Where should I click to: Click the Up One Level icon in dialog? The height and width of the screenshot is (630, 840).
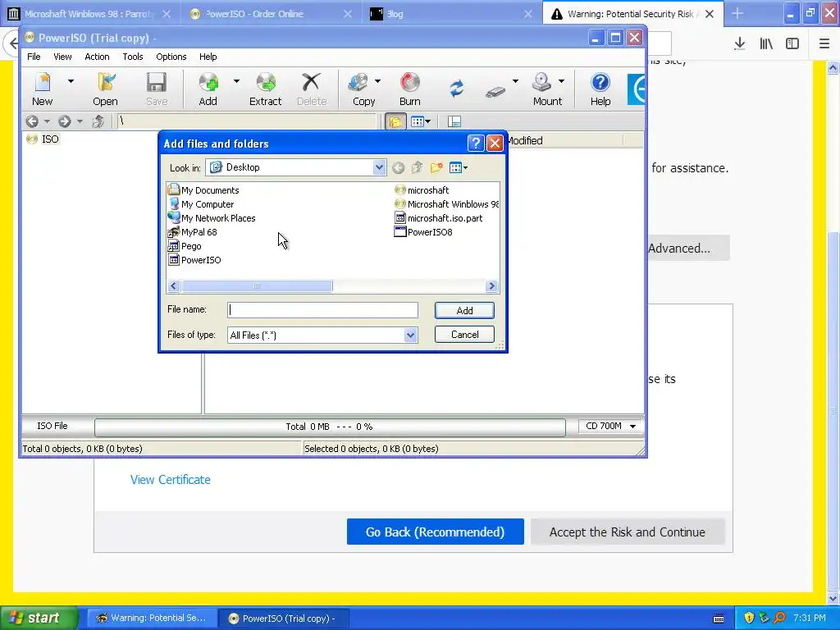(418, 168)
